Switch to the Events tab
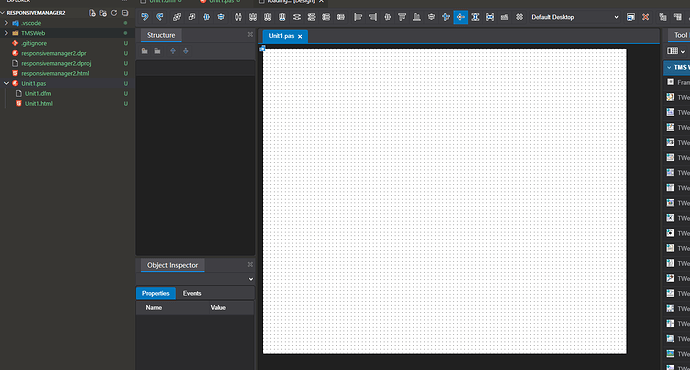690x370 pixels. click(192, 293)
